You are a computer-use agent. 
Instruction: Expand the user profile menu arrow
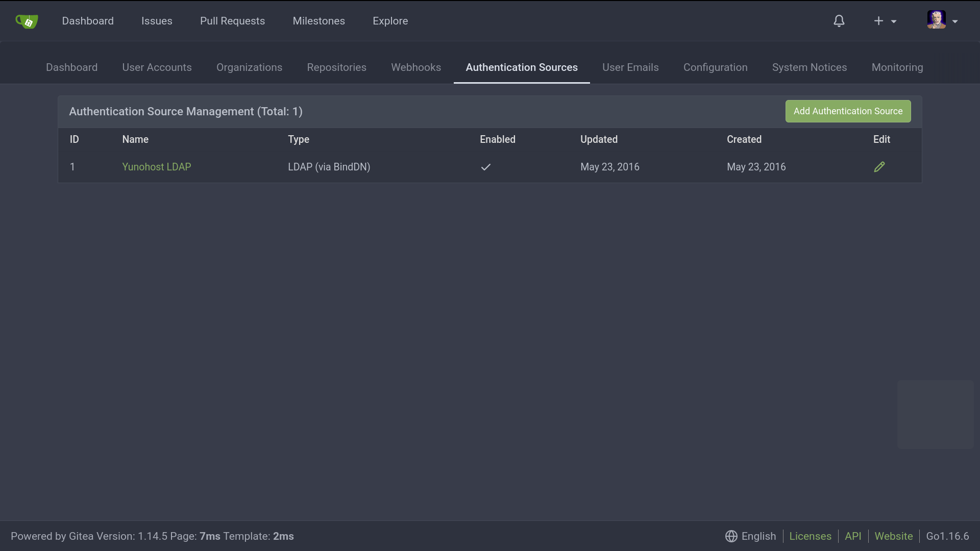pos(955,21)
